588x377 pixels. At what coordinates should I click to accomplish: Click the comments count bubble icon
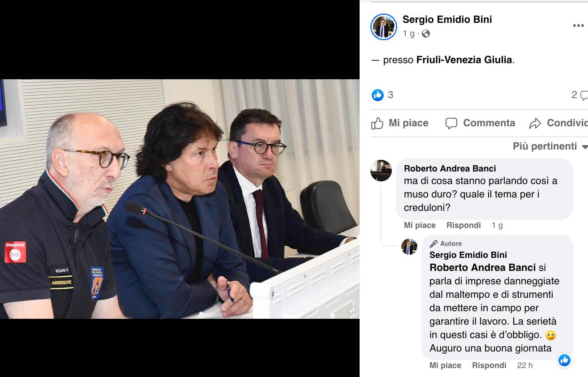coord(584,95)
